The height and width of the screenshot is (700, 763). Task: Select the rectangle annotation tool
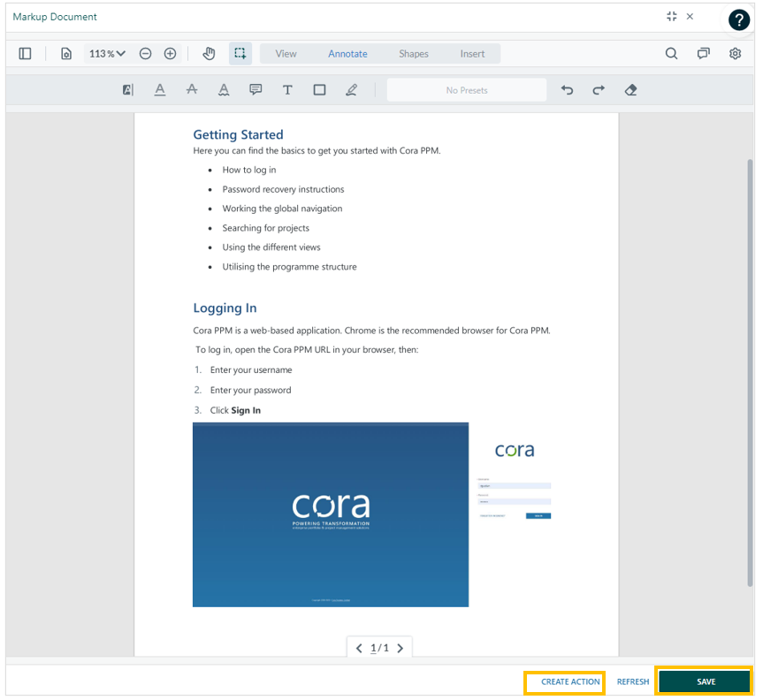[320, 90]
